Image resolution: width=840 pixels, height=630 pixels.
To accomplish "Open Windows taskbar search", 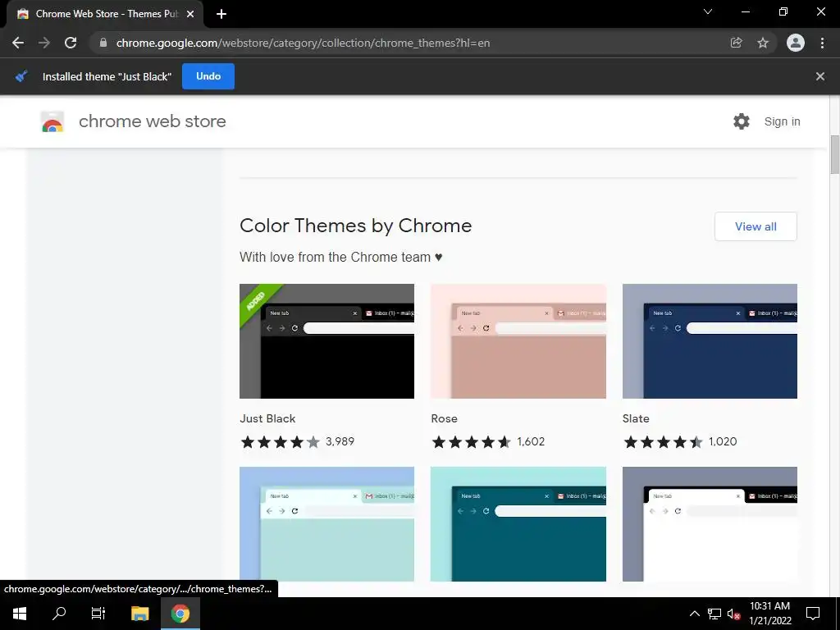I will pos(59,614).
